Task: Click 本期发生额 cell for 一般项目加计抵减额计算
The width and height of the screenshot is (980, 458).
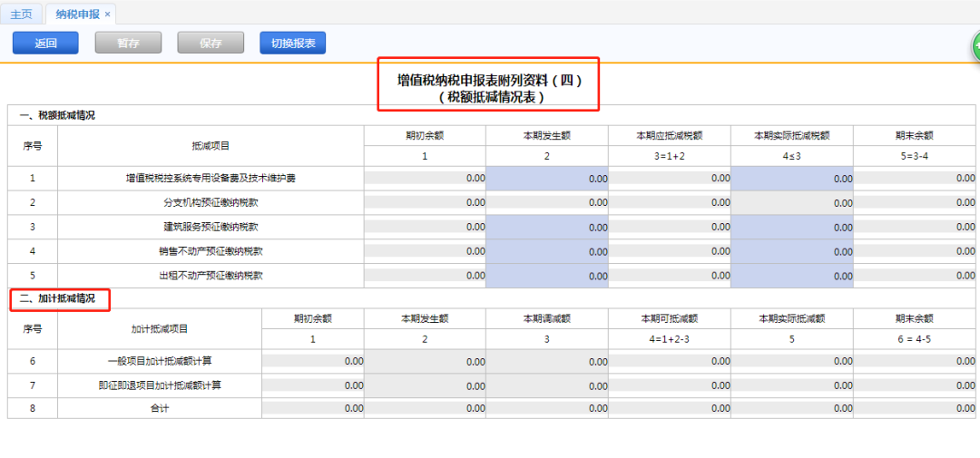Action: tap(425, 361)
